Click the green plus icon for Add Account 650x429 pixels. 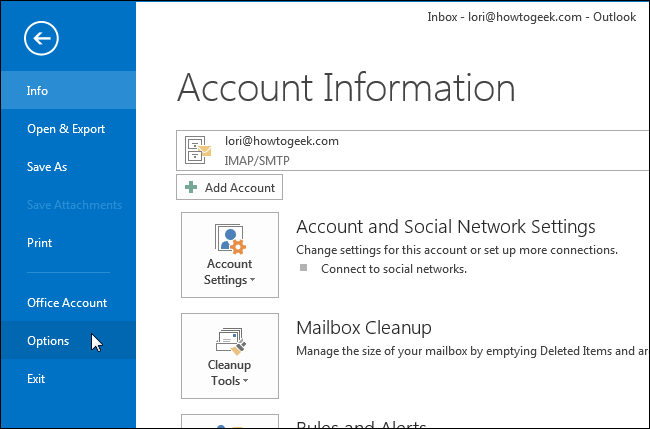point(191,187)
